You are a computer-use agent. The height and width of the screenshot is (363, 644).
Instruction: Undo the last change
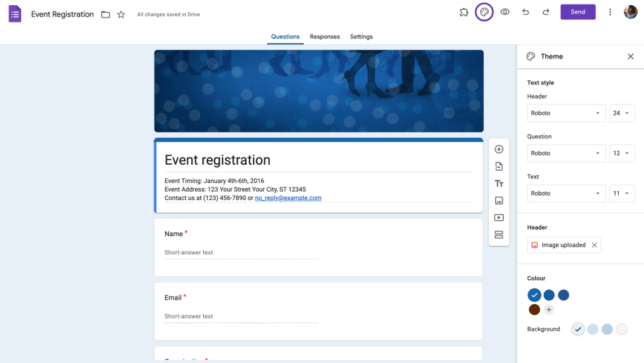click(526, 12)
